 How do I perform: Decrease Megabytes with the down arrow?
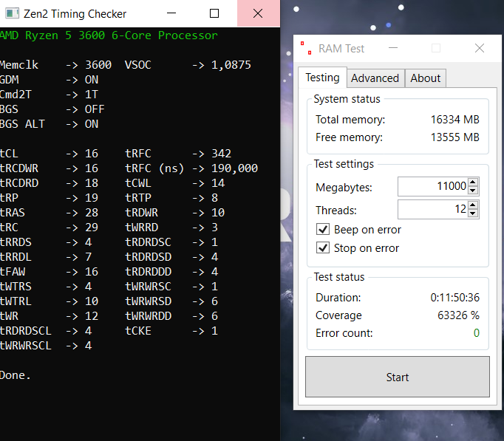click(472, 191)
